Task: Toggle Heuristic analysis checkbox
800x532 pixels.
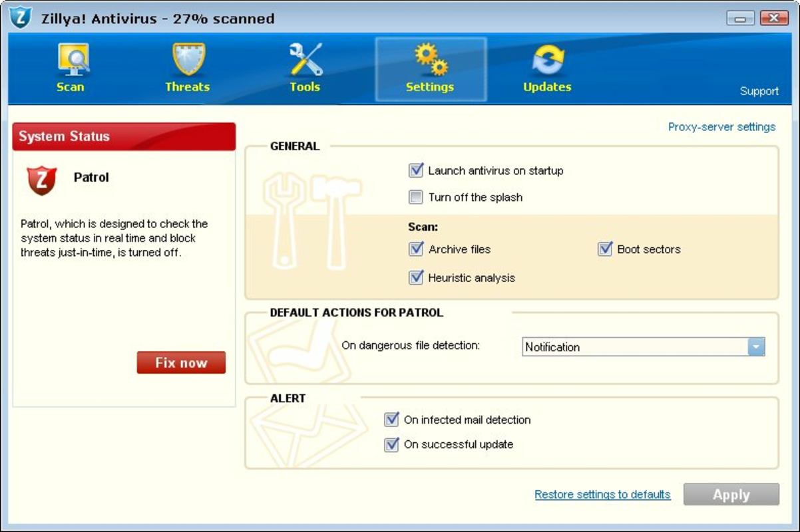Action: click(x=416, y=277)
